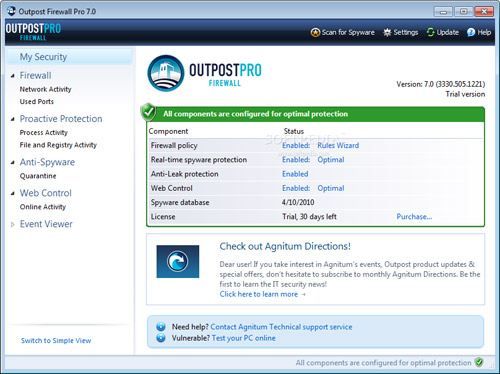Click the globe icon beside Need help
The height and width of the screenshot is (374, 500).
pyautogui.click(x=161, y=326)
